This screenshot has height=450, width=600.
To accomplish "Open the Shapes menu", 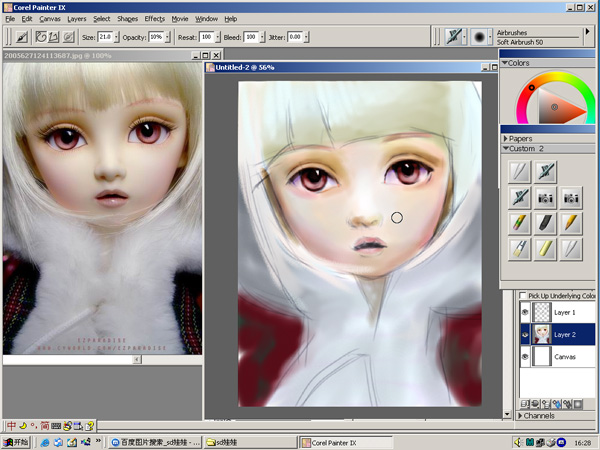I will click(x=127, y=19).
